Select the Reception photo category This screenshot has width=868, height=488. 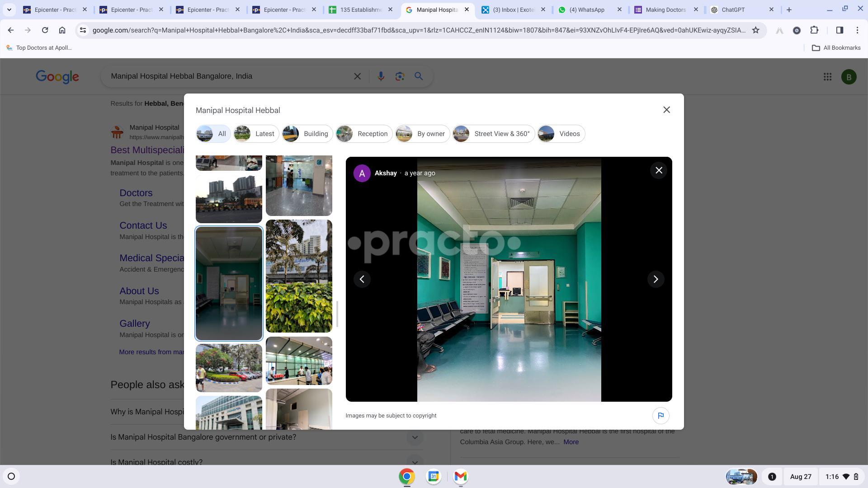[x=364, y=134]
